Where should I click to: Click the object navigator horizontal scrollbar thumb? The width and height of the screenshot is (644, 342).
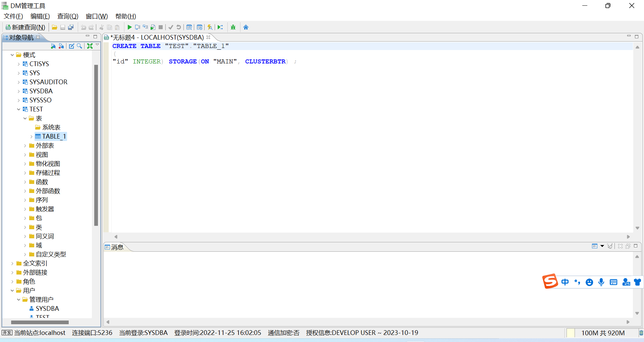(40, 322)
